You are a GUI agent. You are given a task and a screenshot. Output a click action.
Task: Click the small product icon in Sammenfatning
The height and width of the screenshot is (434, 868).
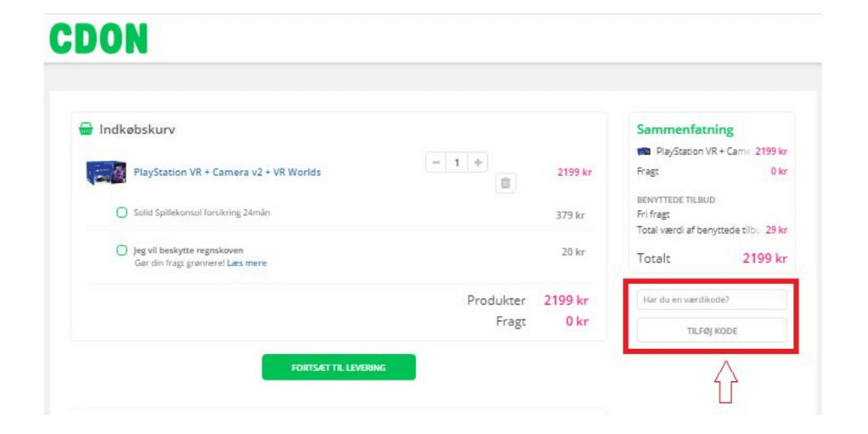pos(644,151)
